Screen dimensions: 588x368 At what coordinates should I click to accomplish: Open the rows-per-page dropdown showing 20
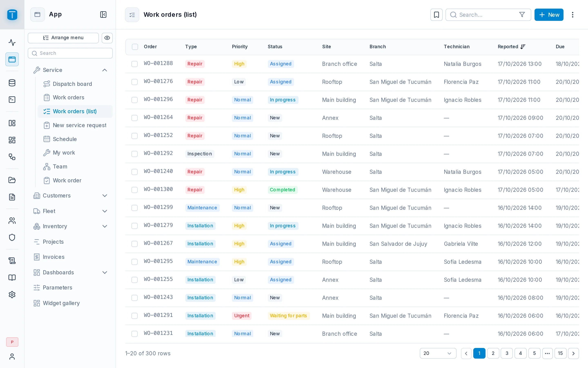coord(438,353)
